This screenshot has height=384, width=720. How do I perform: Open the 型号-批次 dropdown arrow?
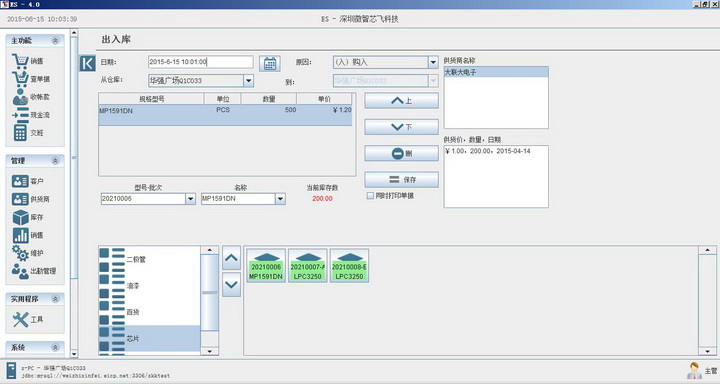pos(191,199)
